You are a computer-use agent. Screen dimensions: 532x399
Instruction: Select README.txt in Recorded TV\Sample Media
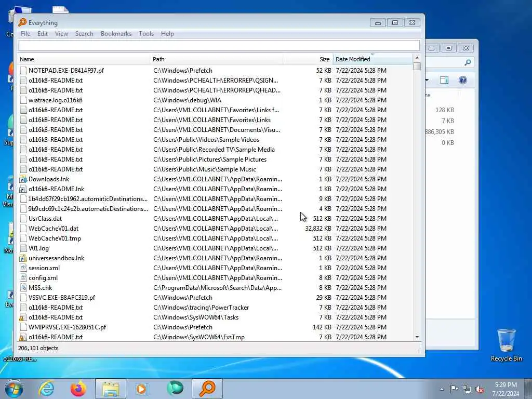click(x=55, y=149)
